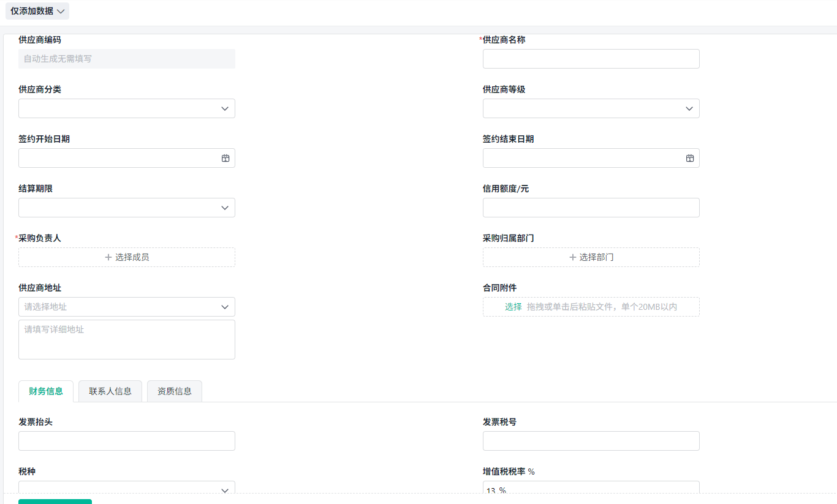The image size is (837, 504).
Task: Click the 签约开始日期 date field
Action: coord(127,158)
